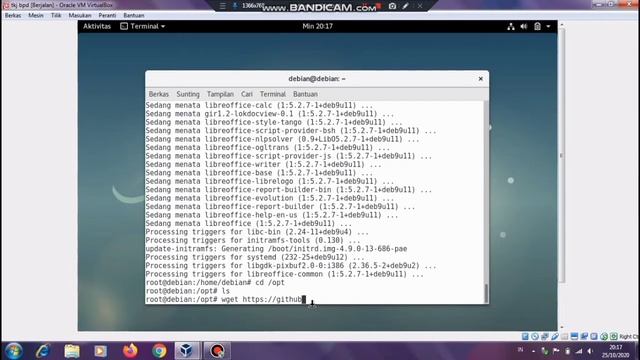This screenshot has width=640, height=360.
Task: Click Windows tray network signal icon
Action: pyautogui.click(x=579, y=351)
